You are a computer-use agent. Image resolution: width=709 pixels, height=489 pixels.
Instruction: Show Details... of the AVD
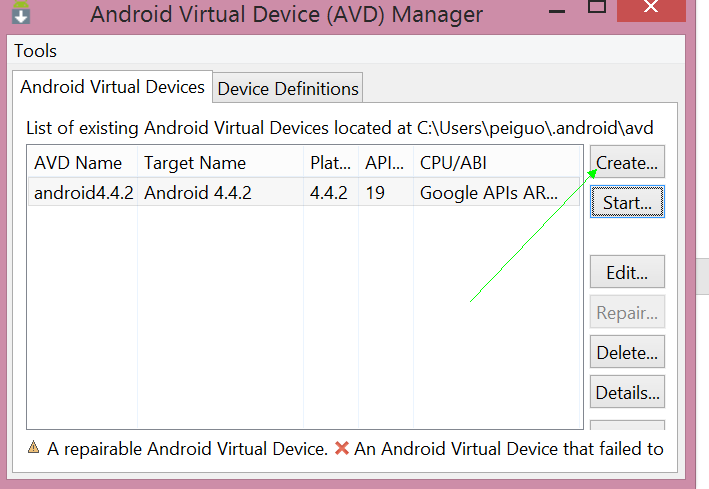coord(627,392)
